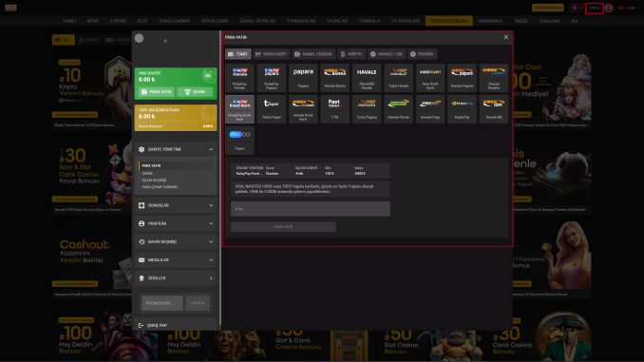Click the site logo in the top-left corner
This screenshot has height=362, width=644.
pos(11,8)
